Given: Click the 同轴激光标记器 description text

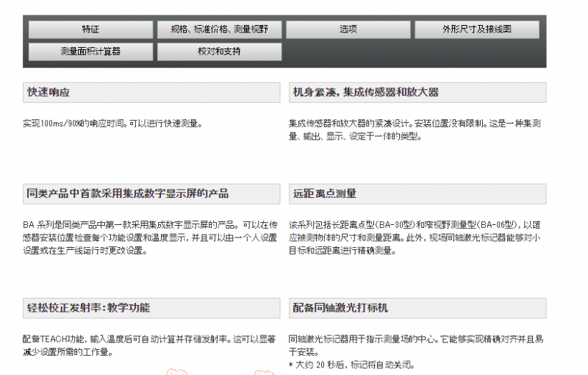Looking at the screenshot, I should coord(416,346).
